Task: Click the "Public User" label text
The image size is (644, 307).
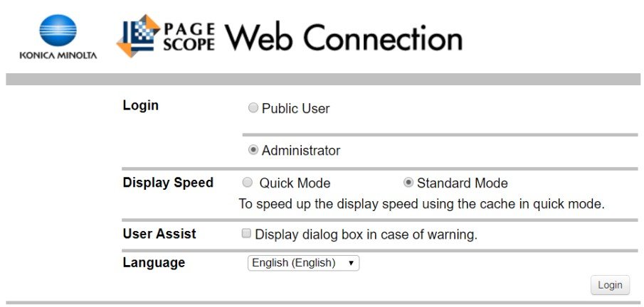Action: pos(295,109)
